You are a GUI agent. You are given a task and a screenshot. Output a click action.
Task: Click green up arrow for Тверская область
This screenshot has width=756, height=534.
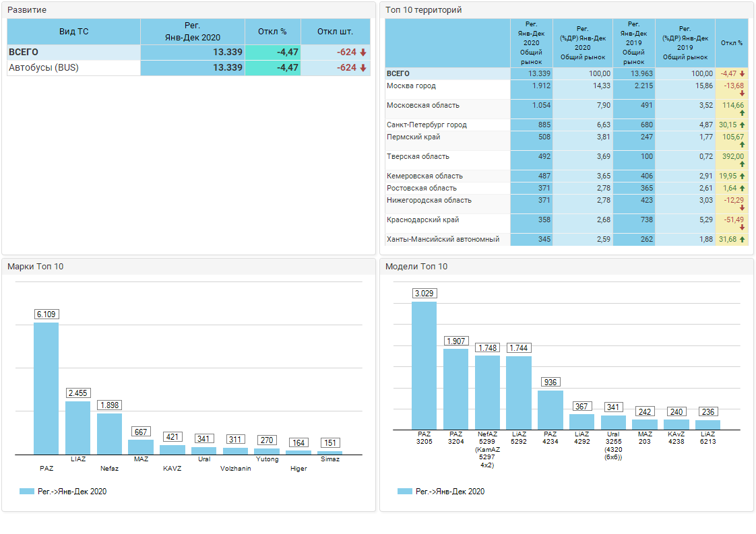tap(741, 164)
